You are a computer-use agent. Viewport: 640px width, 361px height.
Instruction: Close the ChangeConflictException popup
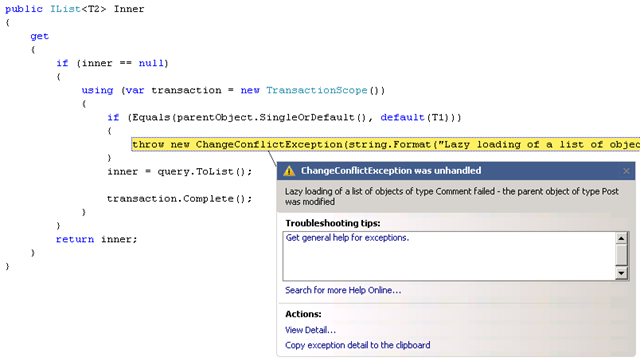click(626, 171)
